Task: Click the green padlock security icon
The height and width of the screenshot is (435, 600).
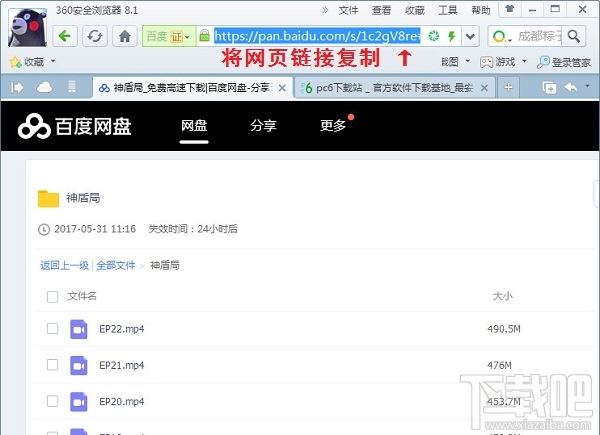Action: click(x=205, y=36)
